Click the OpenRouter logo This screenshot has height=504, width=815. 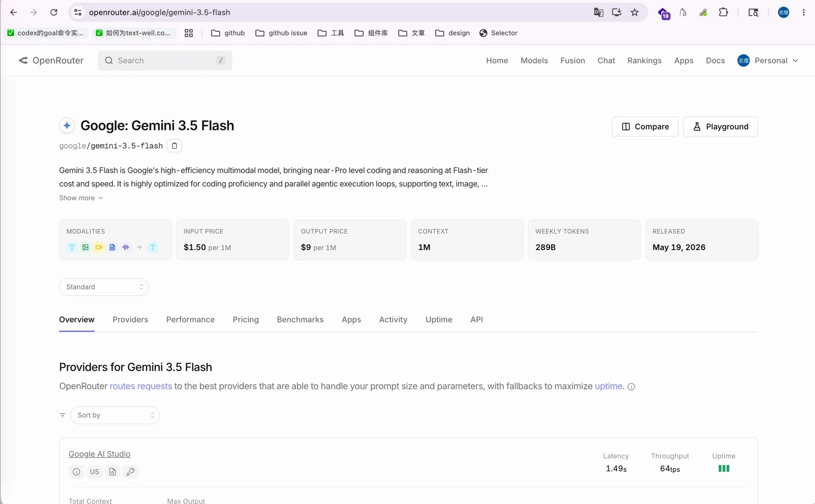[51, 61]
